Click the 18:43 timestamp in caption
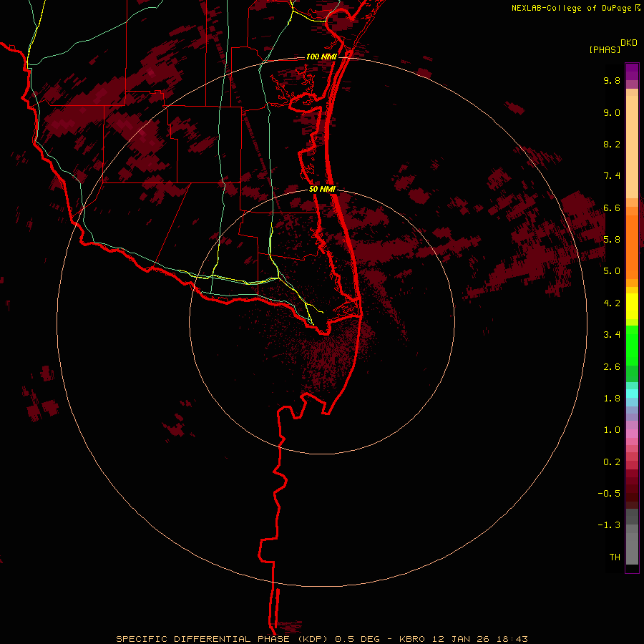644x644 pixels. (512, 639)
